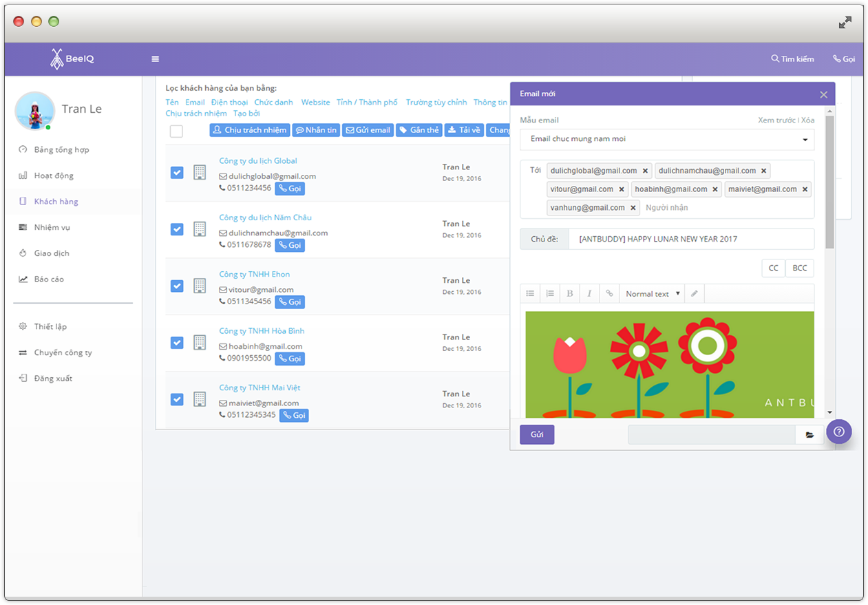Image resolution: width=868 pixels, height=605 pixels.
Task: Click the Chủ đề subject input field
Action: pyautogui.click(x=691, y=240)
